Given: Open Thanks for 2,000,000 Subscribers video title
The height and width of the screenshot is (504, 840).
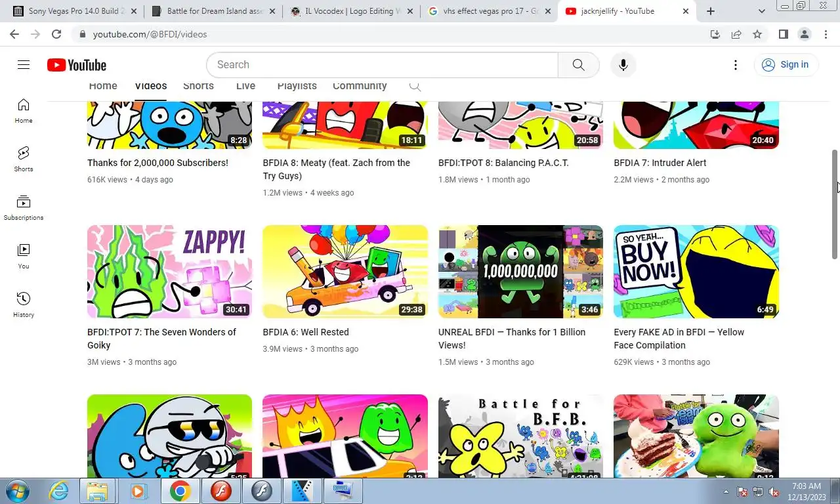Looking at the screenshot, I should tap(157, 163).
